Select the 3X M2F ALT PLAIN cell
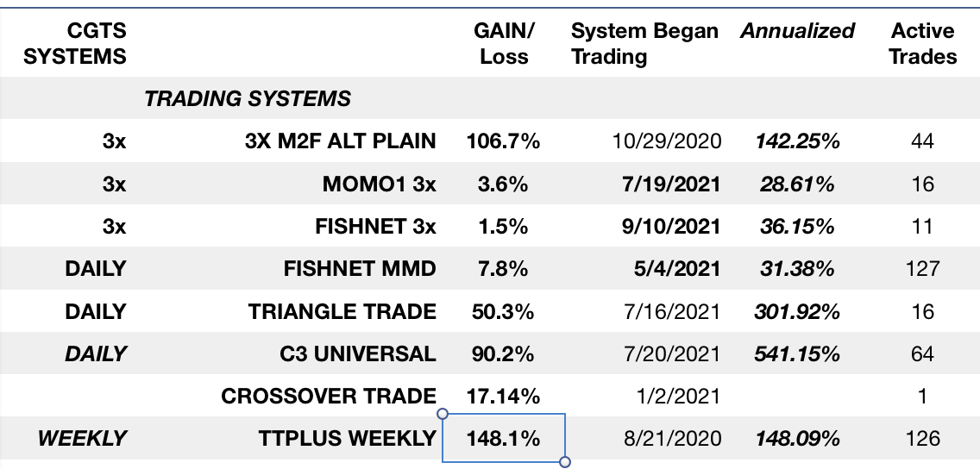 pyautogui.click(x=340, y=141)
